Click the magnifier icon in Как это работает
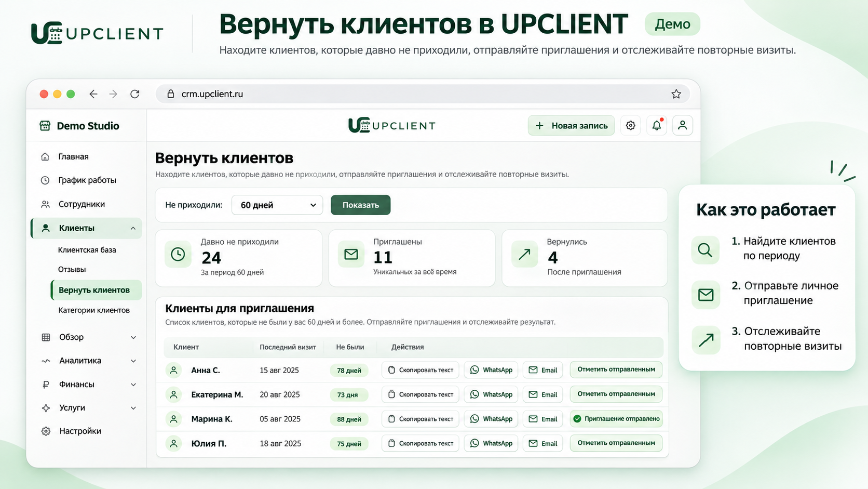Image resolution: width=868 pixels, height=489 pixels. (706, 250)
